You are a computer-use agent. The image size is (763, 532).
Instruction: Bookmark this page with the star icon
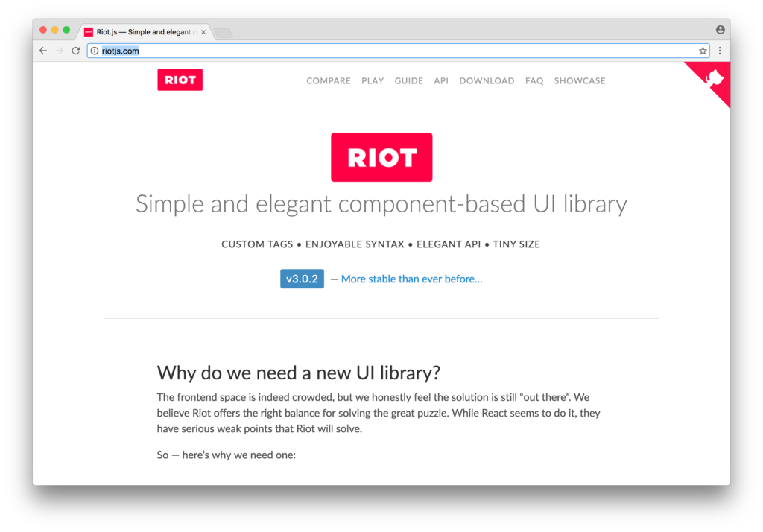pos(703,51)
